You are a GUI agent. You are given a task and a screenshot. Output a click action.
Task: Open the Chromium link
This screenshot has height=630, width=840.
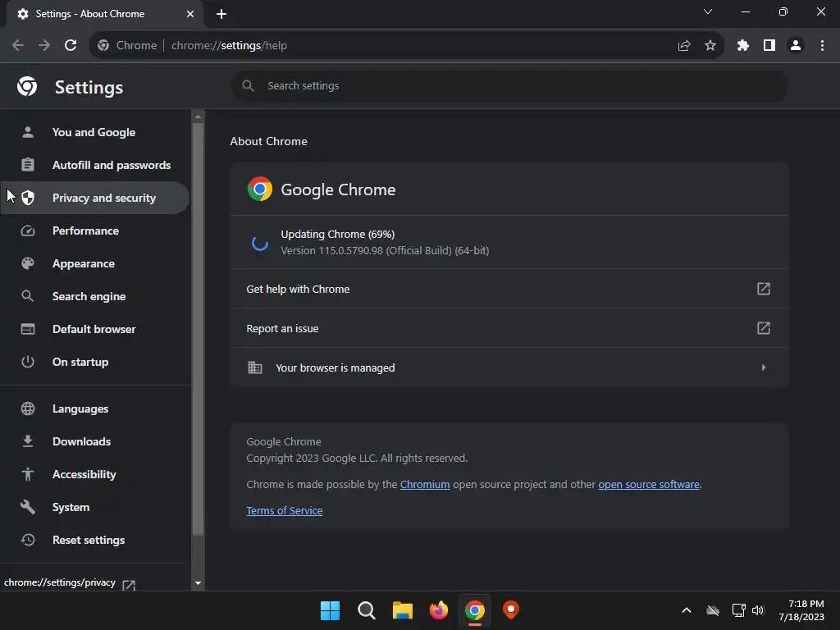pyautogui.click(x=425, y=484)
